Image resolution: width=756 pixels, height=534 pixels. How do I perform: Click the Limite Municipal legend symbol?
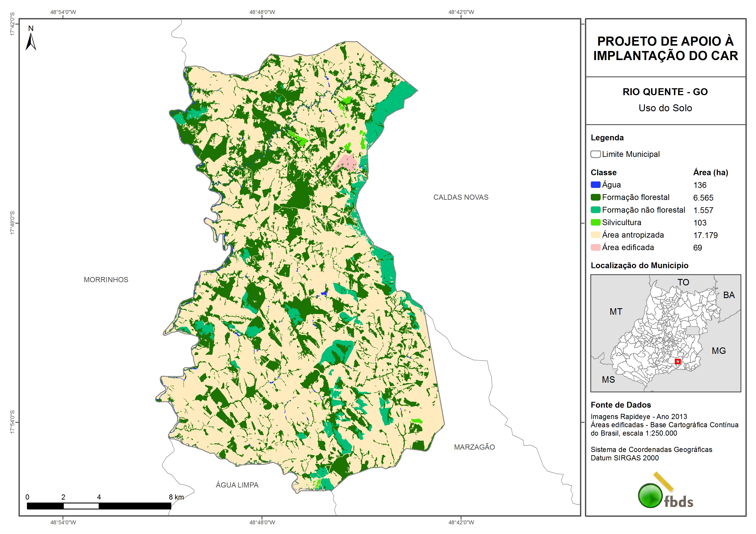coord(595,154)
